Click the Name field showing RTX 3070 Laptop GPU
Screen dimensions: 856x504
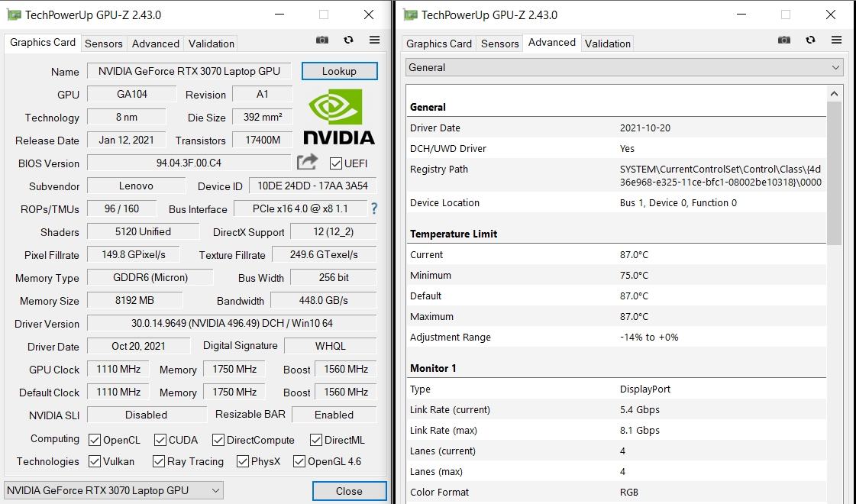[x=189, y=71]
